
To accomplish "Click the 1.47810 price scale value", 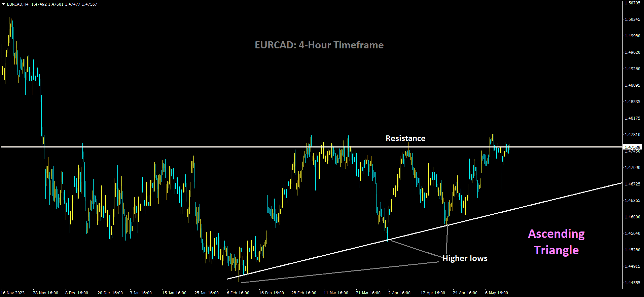I will [x=633, y=134].
